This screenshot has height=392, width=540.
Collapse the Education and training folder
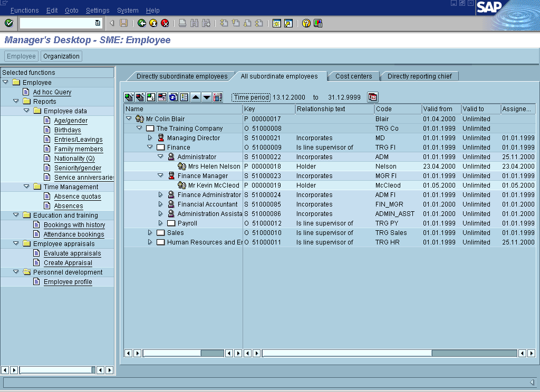tap(16, 215)
